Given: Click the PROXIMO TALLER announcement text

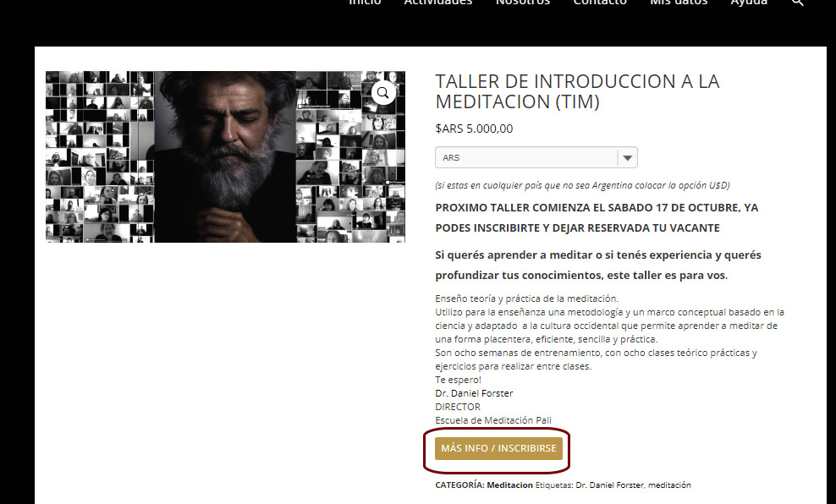Looking at the screenshot, I should [597, 218].
